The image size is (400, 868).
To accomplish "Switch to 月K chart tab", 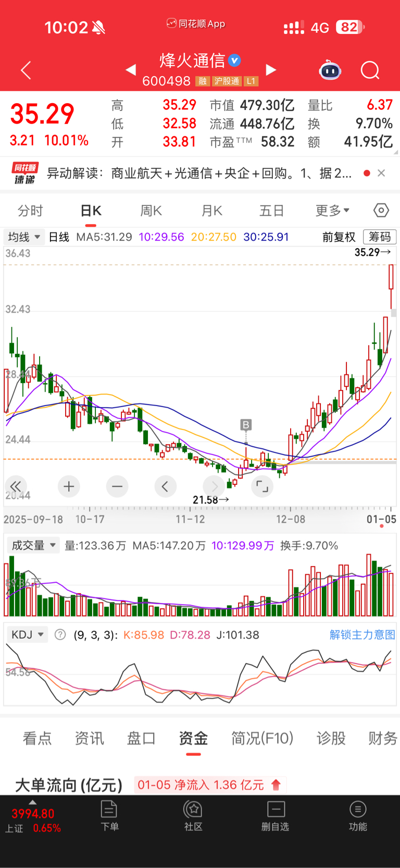I will [211, 211].
